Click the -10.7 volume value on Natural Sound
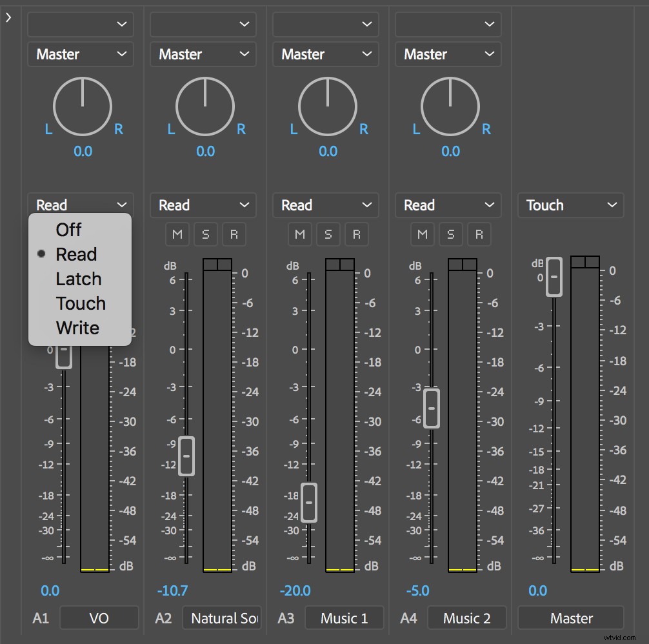Image resolution: width=649 pixels, height=644 pixels. [173, 590]
